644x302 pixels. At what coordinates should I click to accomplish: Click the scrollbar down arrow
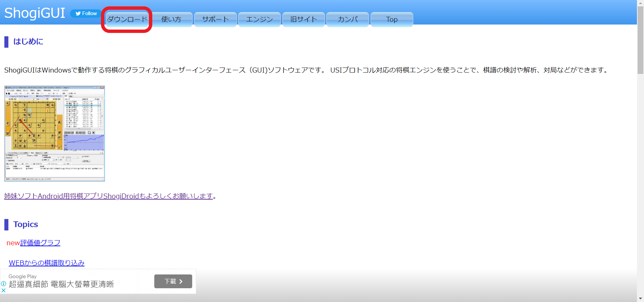[x=640, y=298]
